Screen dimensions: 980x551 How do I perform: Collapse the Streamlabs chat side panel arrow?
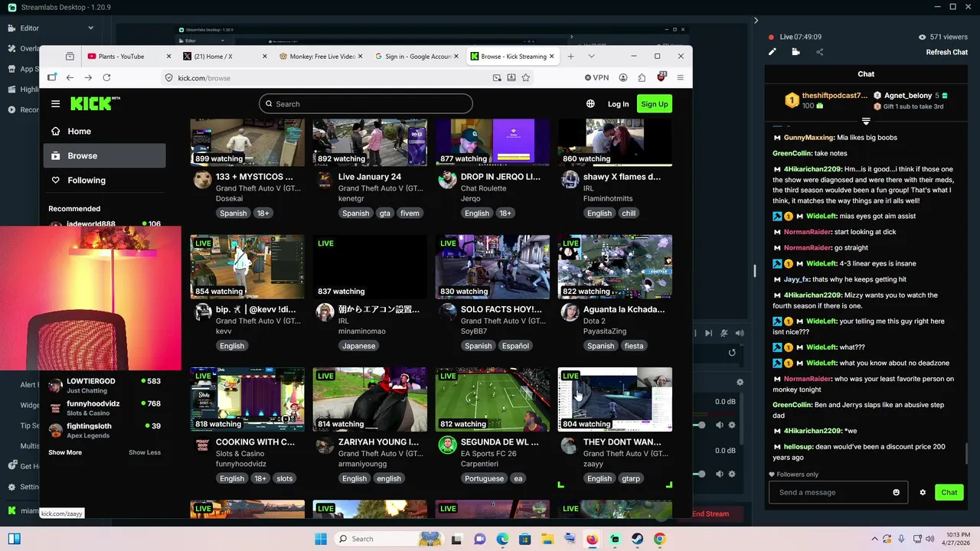pyautogui.click(x=756, y=21)
